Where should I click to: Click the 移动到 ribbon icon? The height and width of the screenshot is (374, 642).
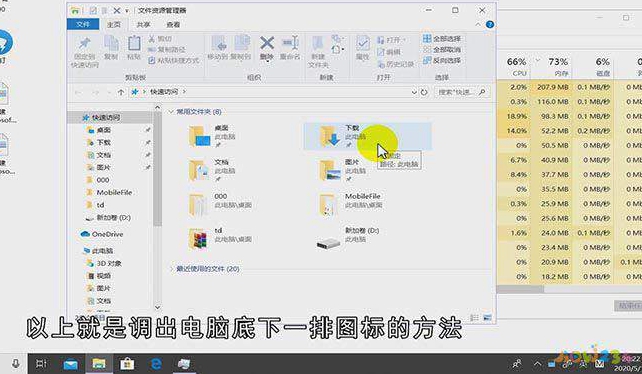(218, 43)
